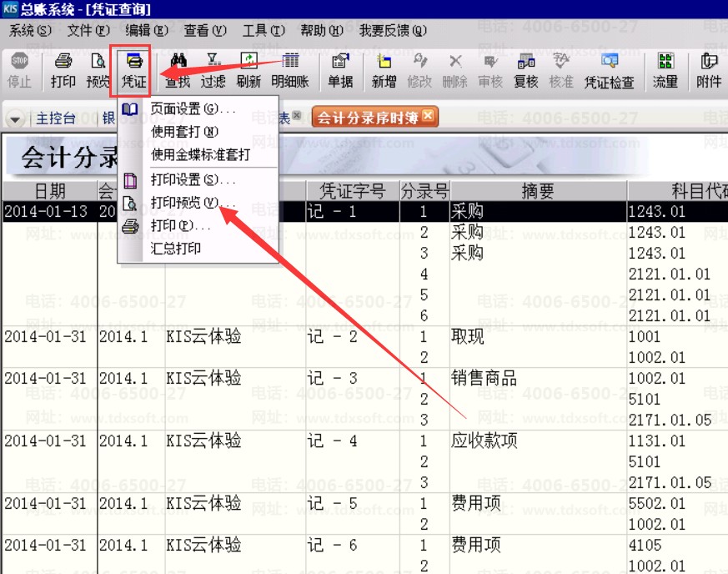Click the 复核 (Review) toolbar icon

(x=525, y=70)
